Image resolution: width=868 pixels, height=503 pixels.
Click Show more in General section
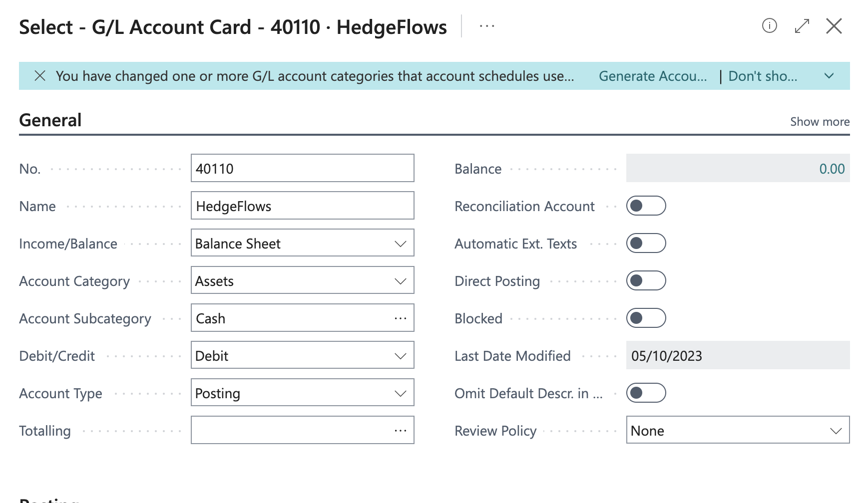coord(820,122)
